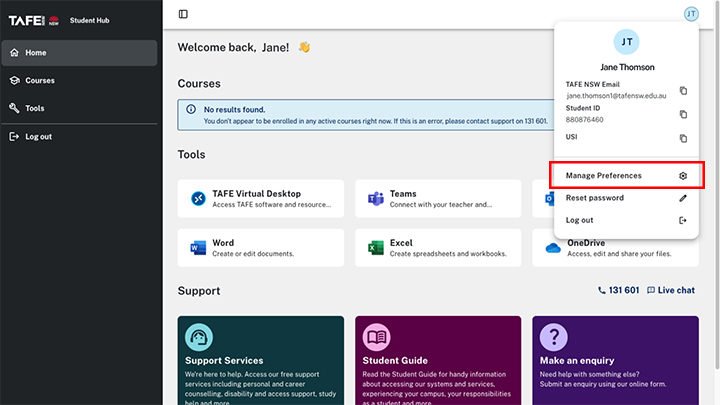Open Manage Preferences from profile menu
Screen dimensions: 720x405
tap(626, 176)
